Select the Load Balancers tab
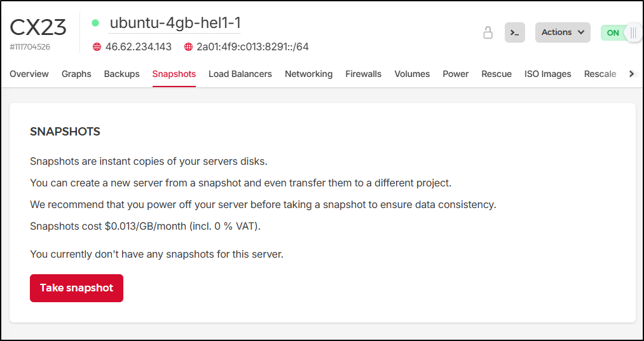 click(x=240, y=74)
